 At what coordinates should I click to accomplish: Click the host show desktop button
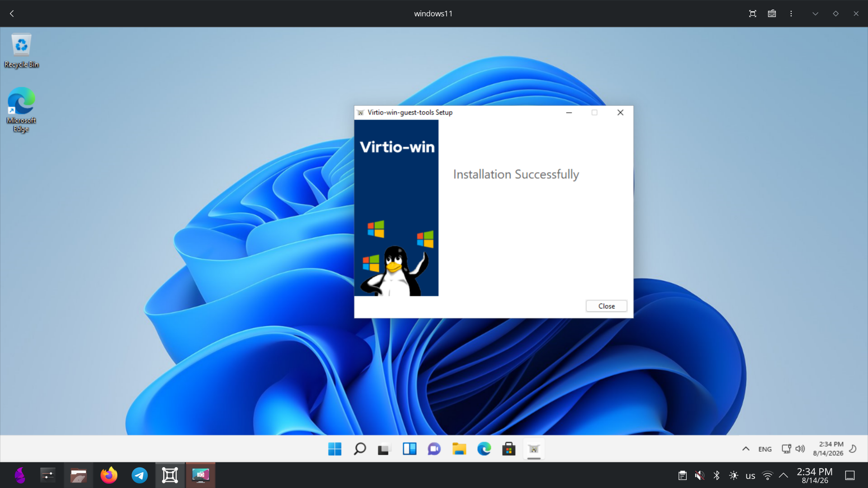(x=850, y=475)
